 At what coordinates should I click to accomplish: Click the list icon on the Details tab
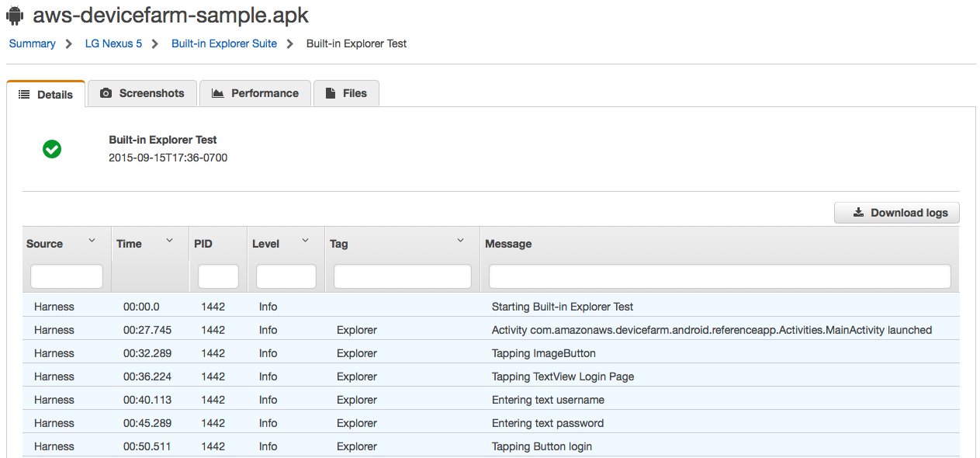[x=23, y=94]
